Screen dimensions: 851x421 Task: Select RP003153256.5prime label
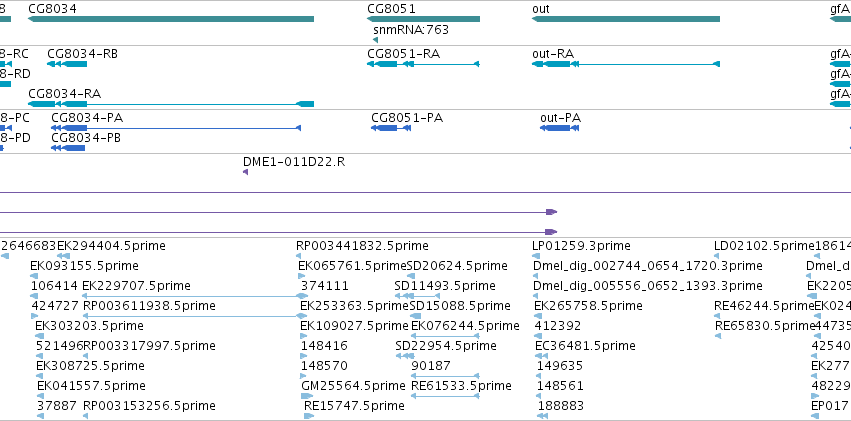coord(149,406)
